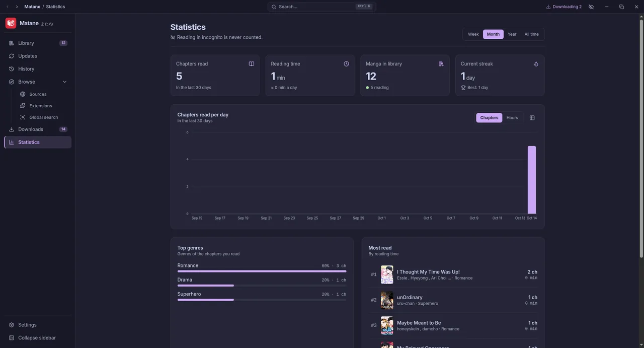The height and width of the screenshot is (348, 644).
Task: Click the open book icon on Chapters read
Action: tap(252, 64)
